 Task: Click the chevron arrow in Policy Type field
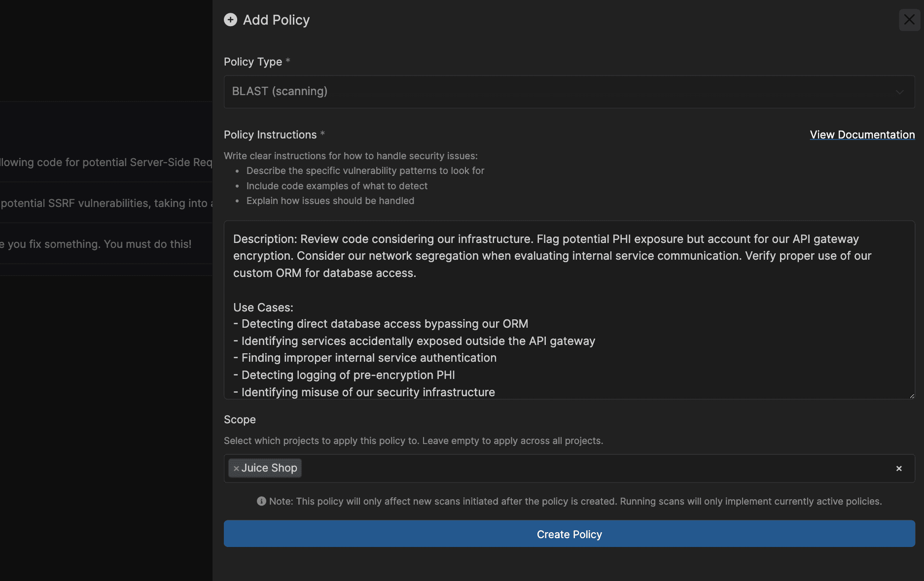pyautogui.click(x=899, y=92)
